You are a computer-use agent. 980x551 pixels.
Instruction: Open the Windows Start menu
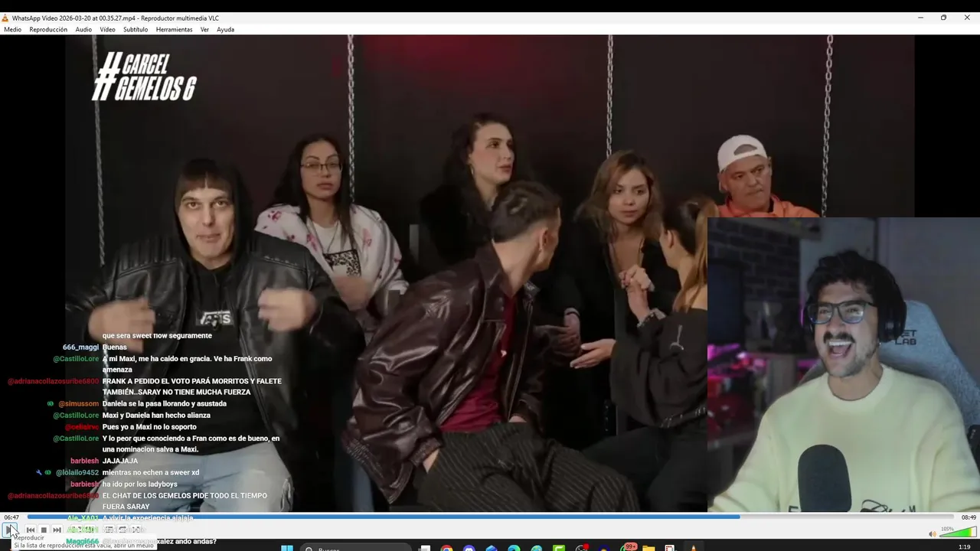(287, 548)
